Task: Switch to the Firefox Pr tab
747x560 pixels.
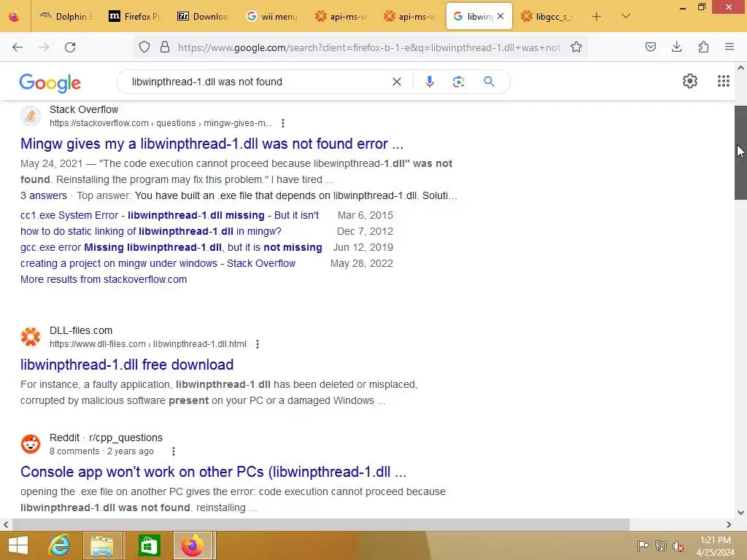Action: pyautogui.click(x=135, y=17)
